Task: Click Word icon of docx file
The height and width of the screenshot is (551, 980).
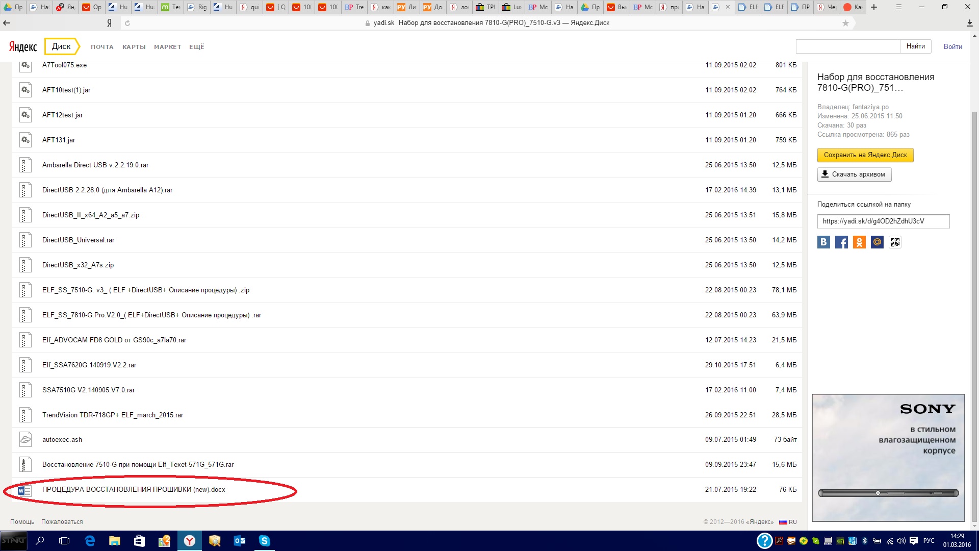Action: click(x=24, y=490)
